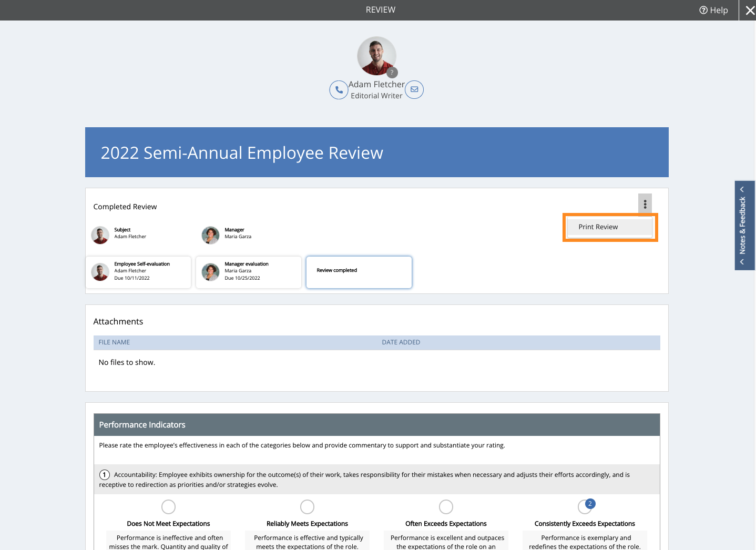Click the Subject avatar of Adam Fletcher
The height and width of the screenshot is (550, 756).
pos(100,235)
